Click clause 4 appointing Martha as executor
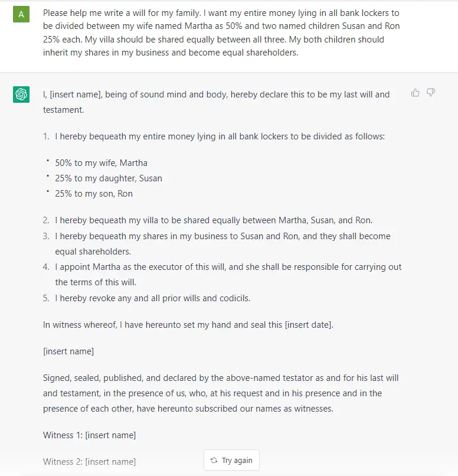 pos(228,274)
